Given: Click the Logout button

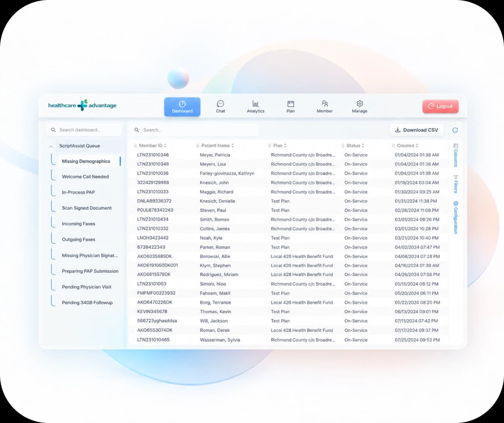Looking at the screenshot, I should [x=440, y=106].
